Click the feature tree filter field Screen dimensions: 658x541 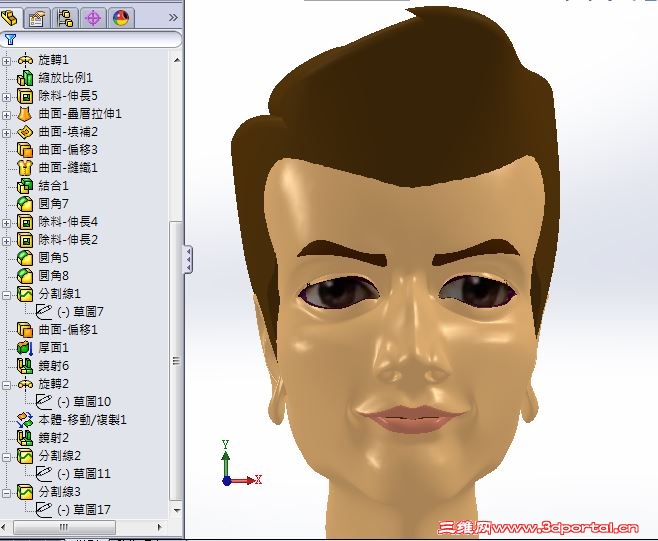[x=91, y=39]
